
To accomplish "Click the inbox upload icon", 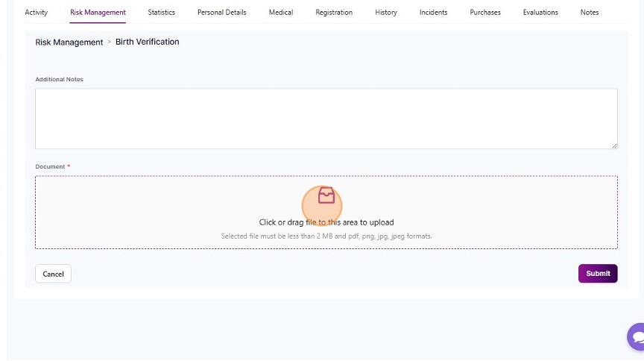I will tap(326, 195).
